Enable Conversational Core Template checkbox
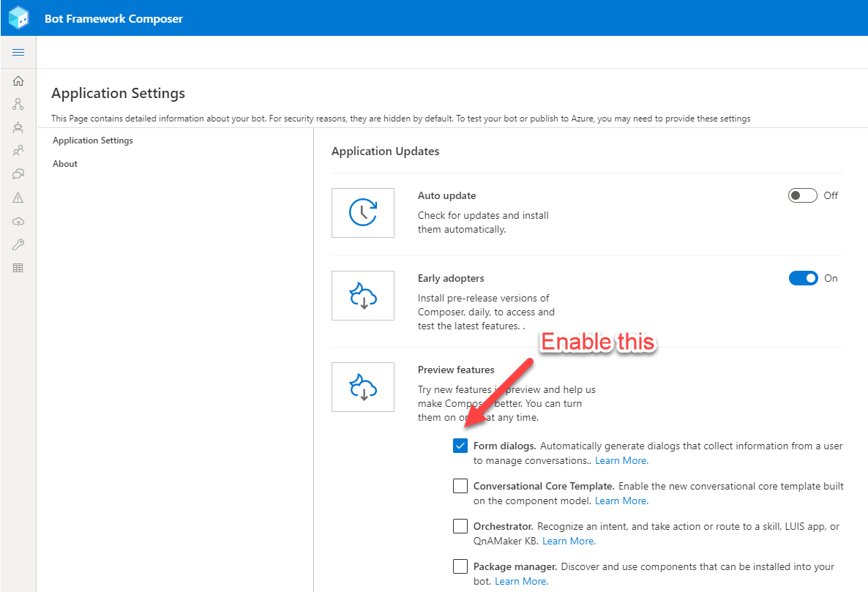The height and width of the screenshot is (592, 868). [x=460, y=486]
